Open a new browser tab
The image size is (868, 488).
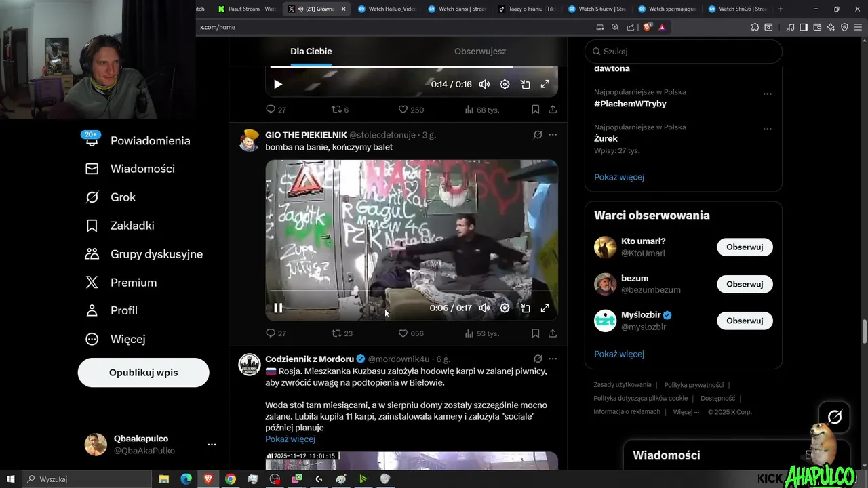781,9
